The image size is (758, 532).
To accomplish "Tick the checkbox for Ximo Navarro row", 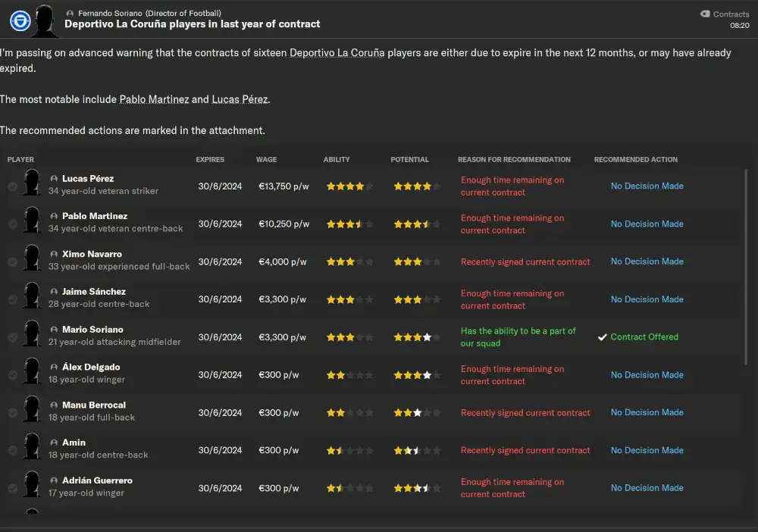I will [x=13, y=261].
